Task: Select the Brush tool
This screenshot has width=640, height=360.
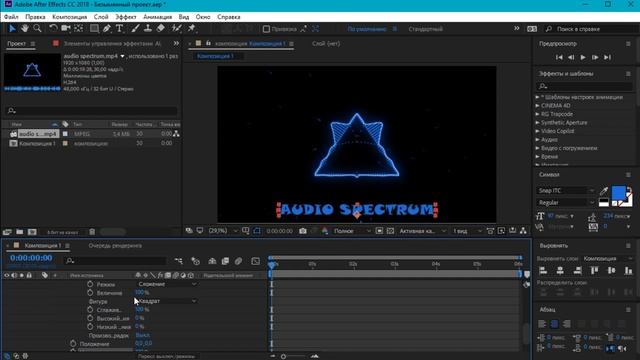Action: [136, 29]
